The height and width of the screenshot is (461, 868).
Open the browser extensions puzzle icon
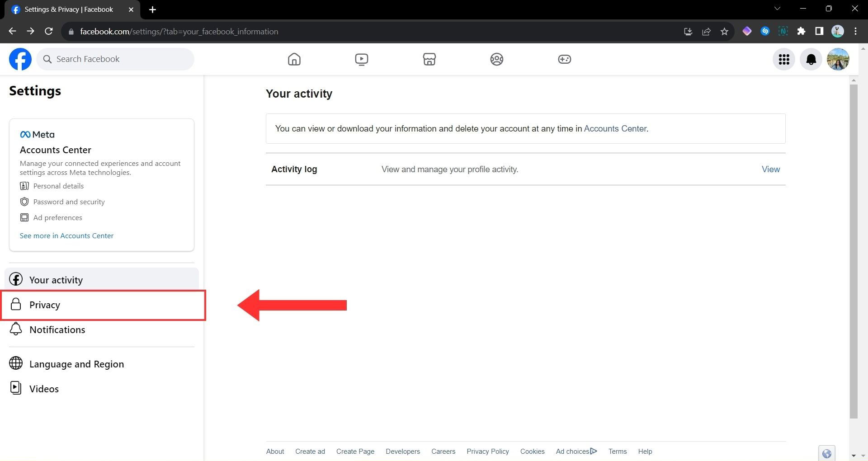click(801, 31)
